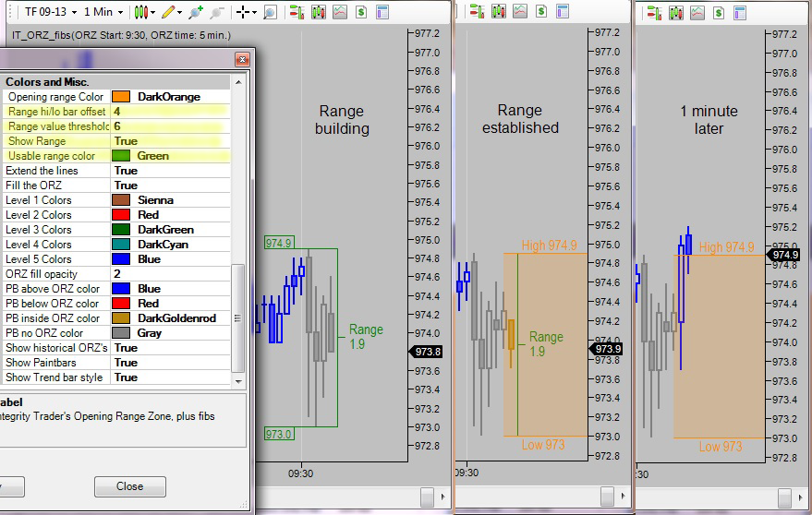Click the 973.8 current price marker
The width and height of the screenshot is (812, 515).
tap(426, 352)
